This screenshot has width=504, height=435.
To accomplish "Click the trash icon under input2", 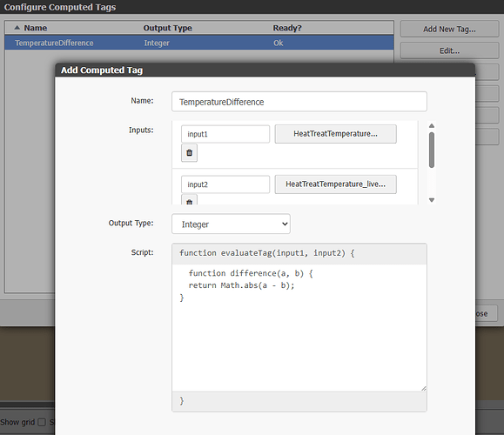I will click(189, 200).
